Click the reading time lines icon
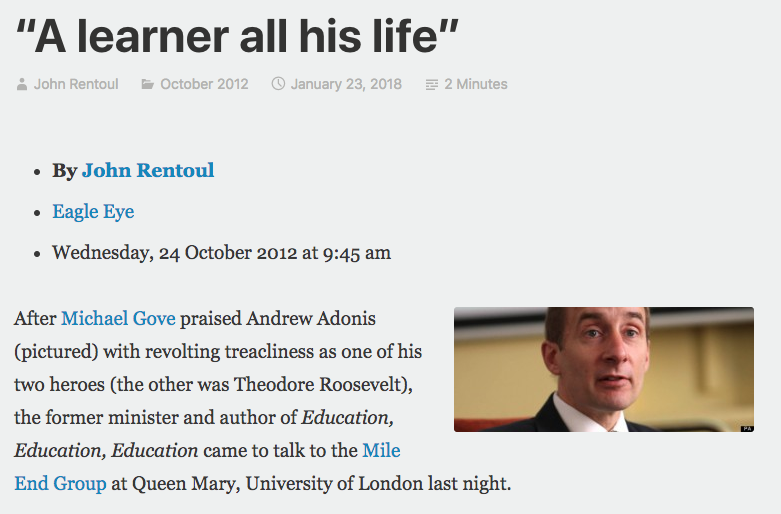Image resolution: width=781 pixels, height=514 pixels. point(432,85)
